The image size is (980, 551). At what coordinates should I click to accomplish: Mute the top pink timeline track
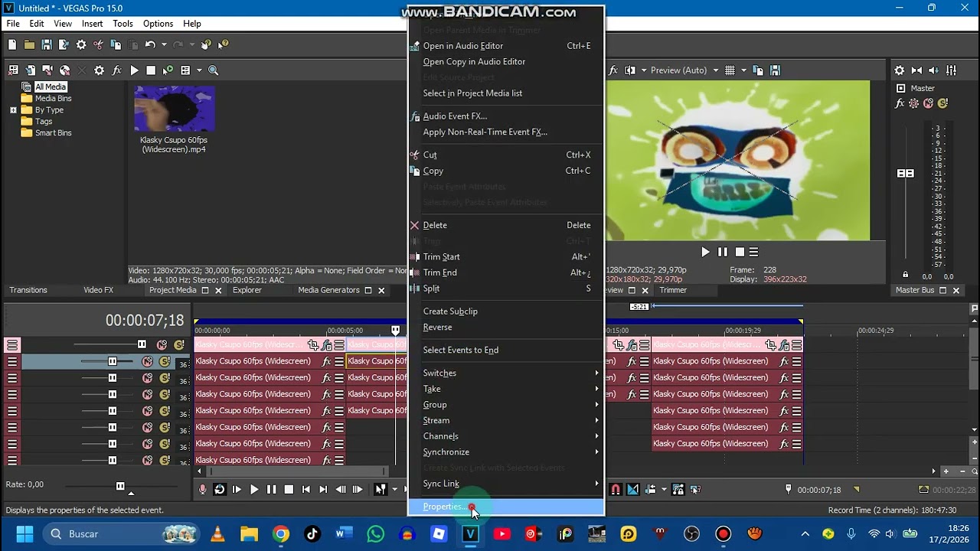(x=162, y=345)
